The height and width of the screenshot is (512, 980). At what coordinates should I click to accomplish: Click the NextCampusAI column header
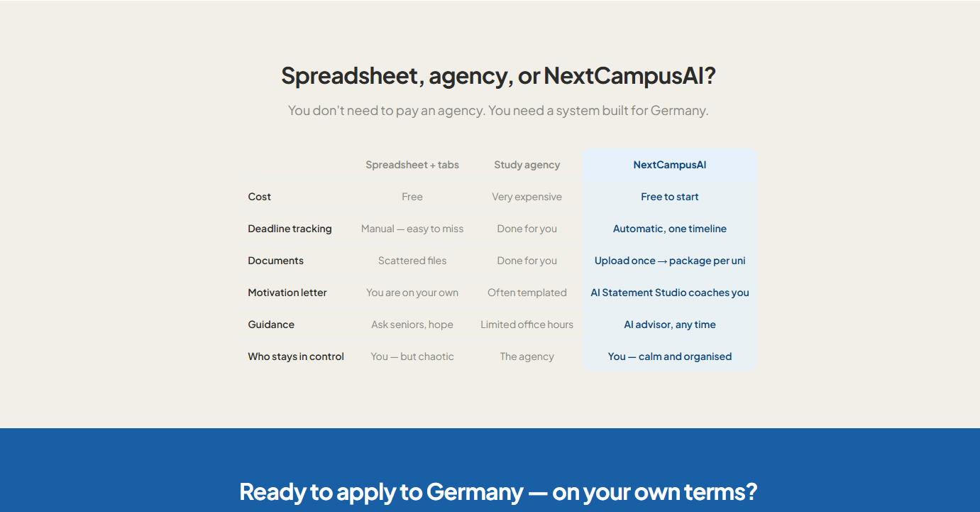(x=670, y=165)
